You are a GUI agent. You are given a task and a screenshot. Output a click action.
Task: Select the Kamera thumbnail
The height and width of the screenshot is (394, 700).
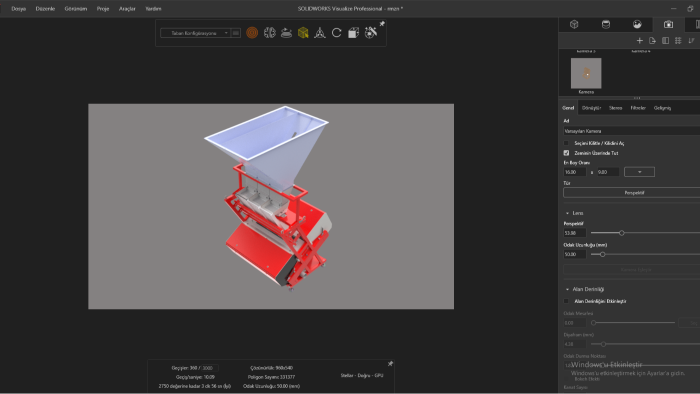[586, 73]
